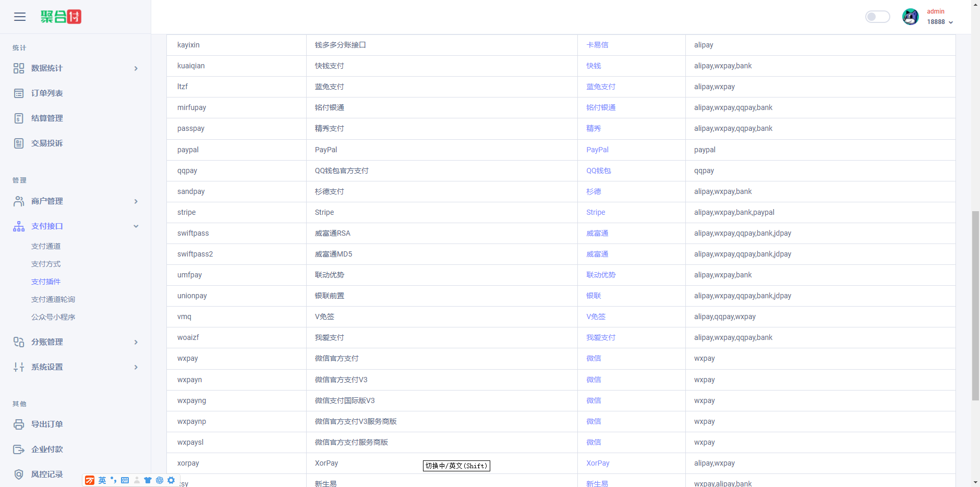Collapse the 支付接口 submenu
The height and width of the screenshot is (487, 980).
click(x=136, y=226)
